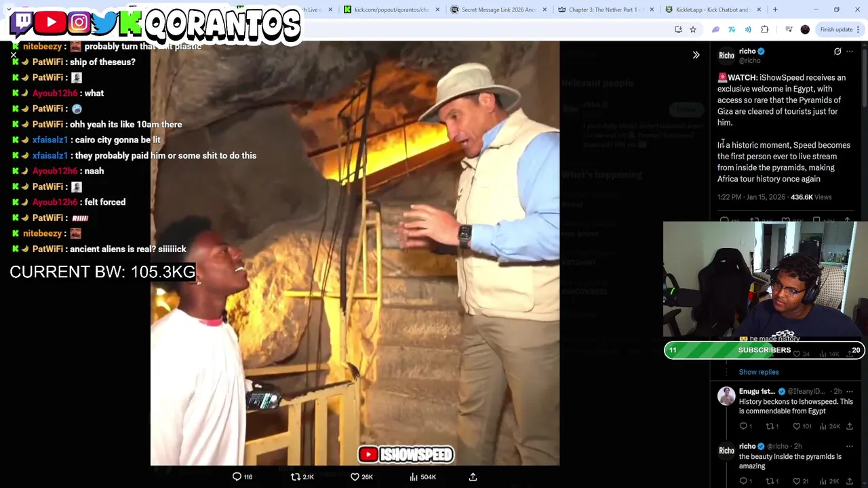Click the ISHOWSPEED YouTube watermark badge
This screenshot has height=488, width=868.
(406, 455)
